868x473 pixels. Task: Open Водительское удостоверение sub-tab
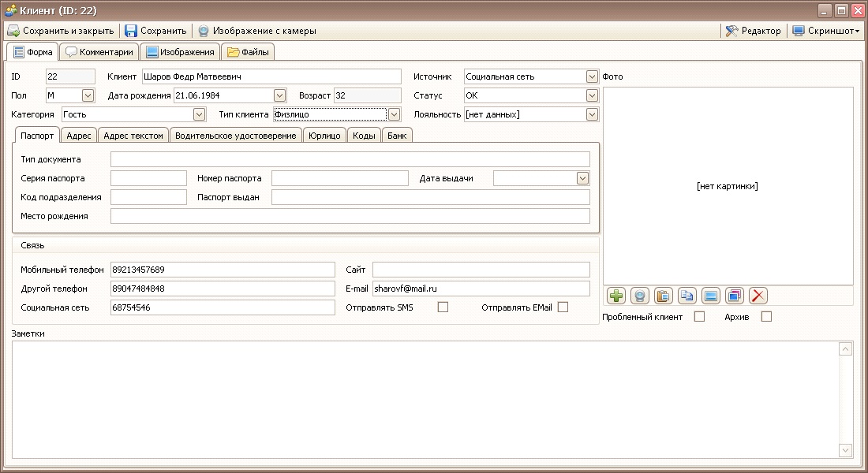tap(236, 136)
